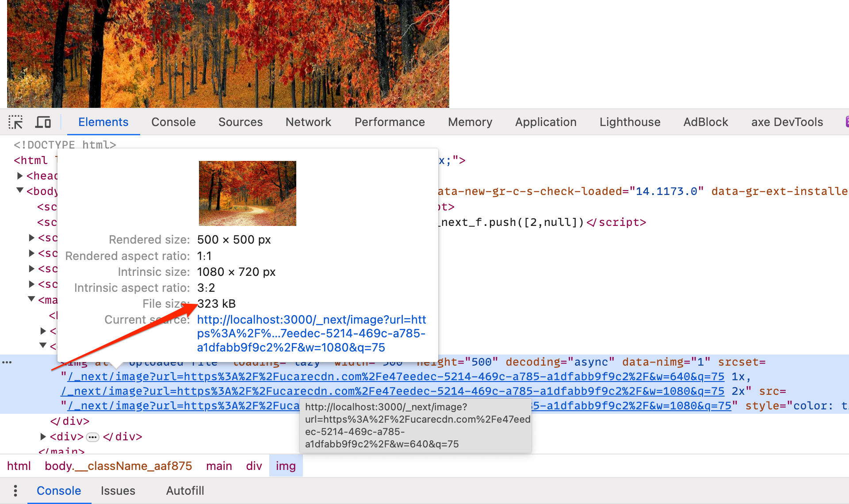Image resolution: width=849 pixels, height=504 pixels.
Task: Click the image preview thumbnail in the tooltip
Action: point(247,193)
